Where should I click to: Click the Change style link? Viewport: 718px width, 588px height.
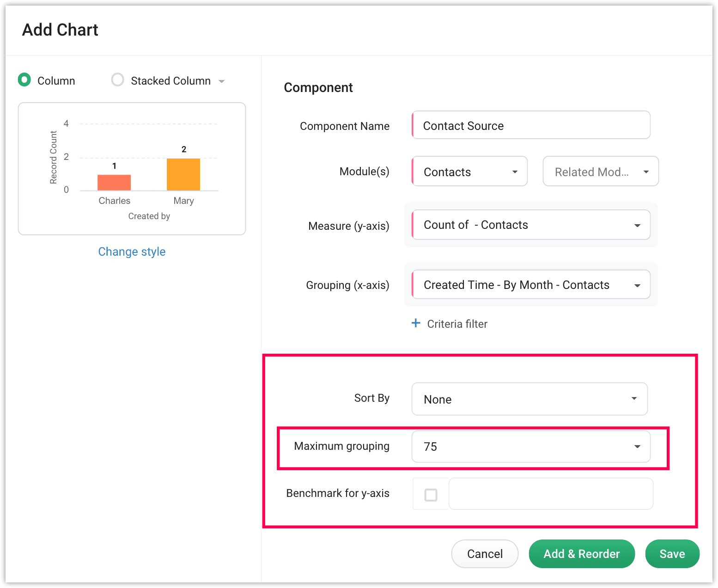click(x=132, y=251)
